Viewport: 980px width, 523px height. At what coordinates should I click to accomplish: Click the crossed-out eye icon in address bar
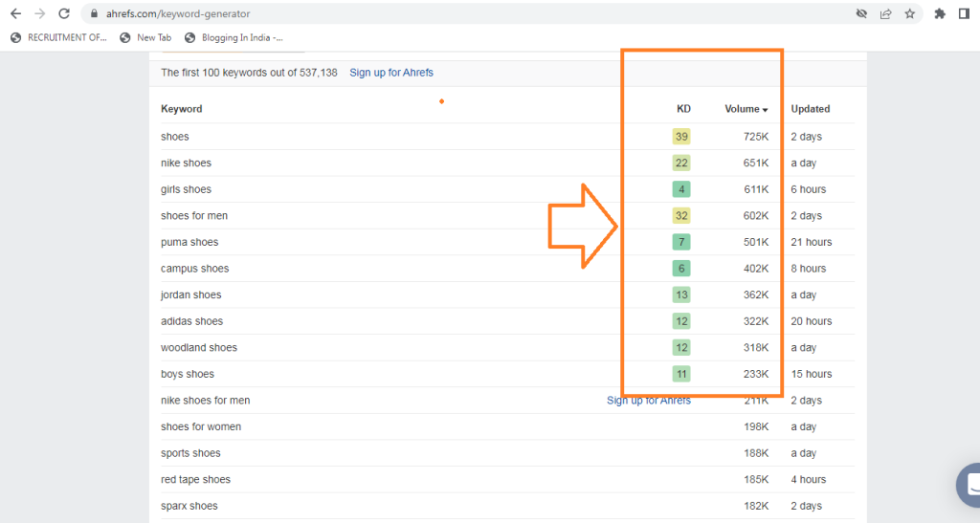click(861, 13)
